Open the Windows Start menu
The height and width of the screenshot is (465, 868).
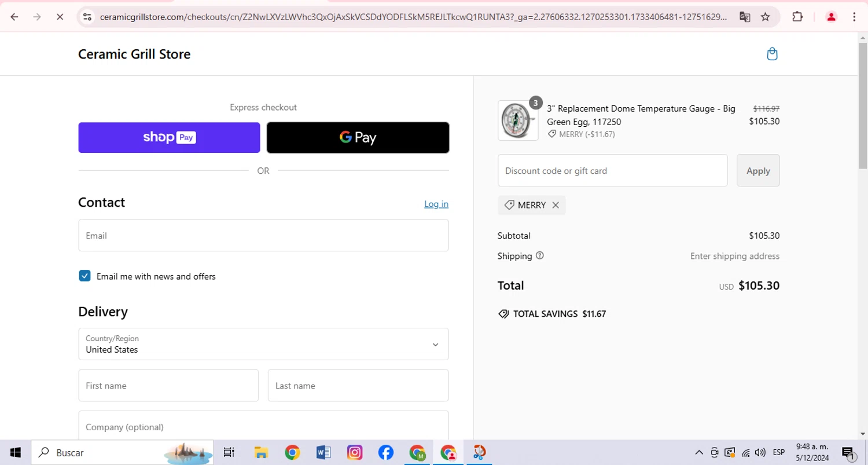point(16,453)
